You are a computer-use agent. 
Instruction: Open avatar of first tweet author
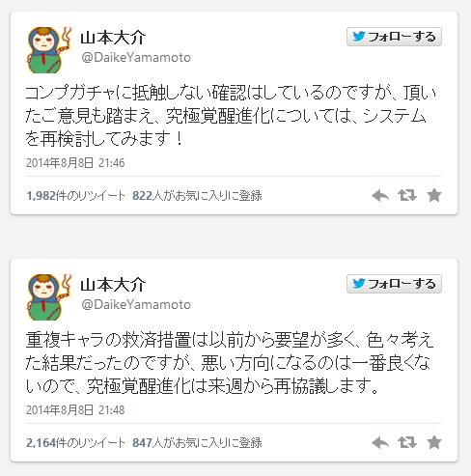[49, 50]
